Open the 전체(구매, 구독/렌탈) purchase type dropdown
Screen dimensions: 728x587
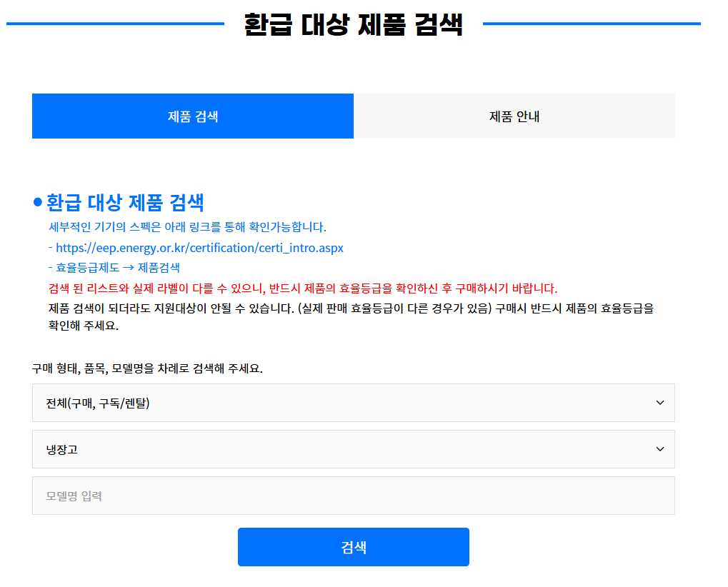[x=353, y=403]
